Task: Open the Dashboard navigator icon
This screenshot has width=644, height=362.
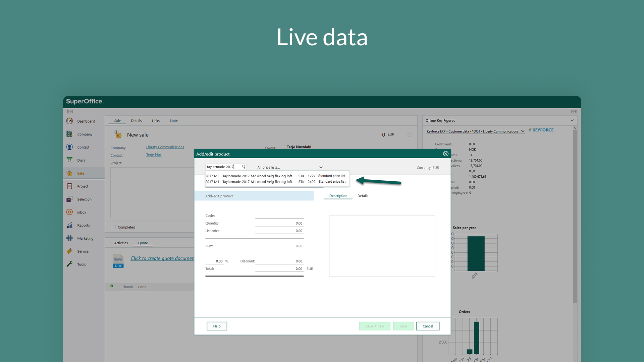Action: click(69, 121)
